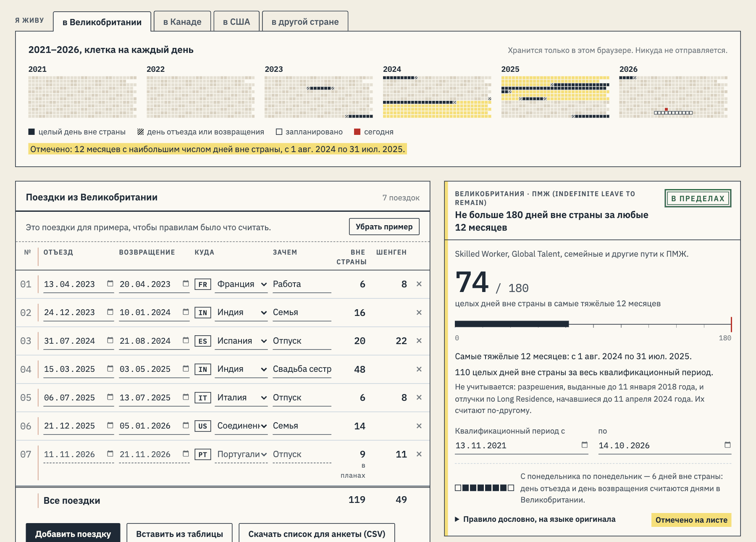The height and width of the screenshot is (542, 756).
Task: Open calendar for qualifying period start 13.11.2021
Action: pos(584,445)
